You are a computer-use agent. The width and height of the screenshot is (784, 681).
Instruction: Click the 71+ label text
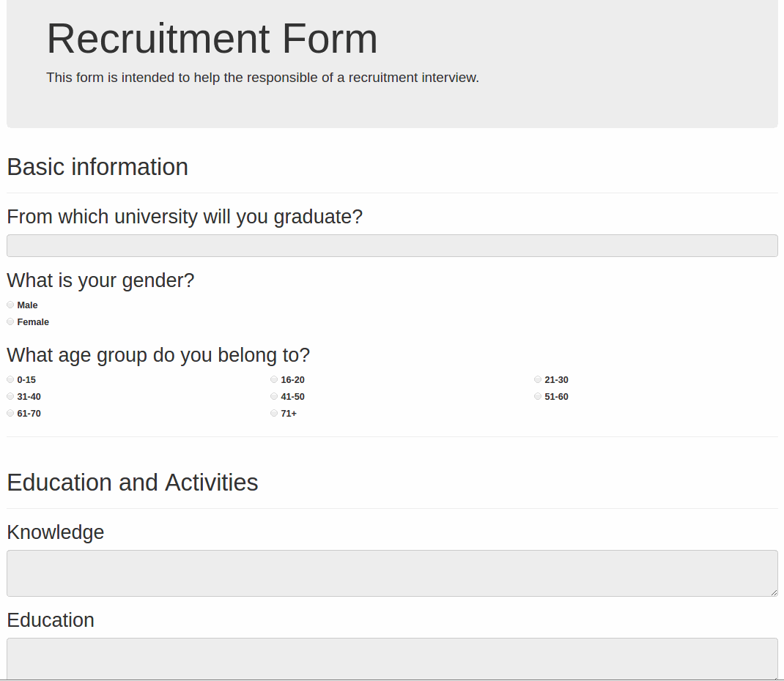(x=289, y=414)
